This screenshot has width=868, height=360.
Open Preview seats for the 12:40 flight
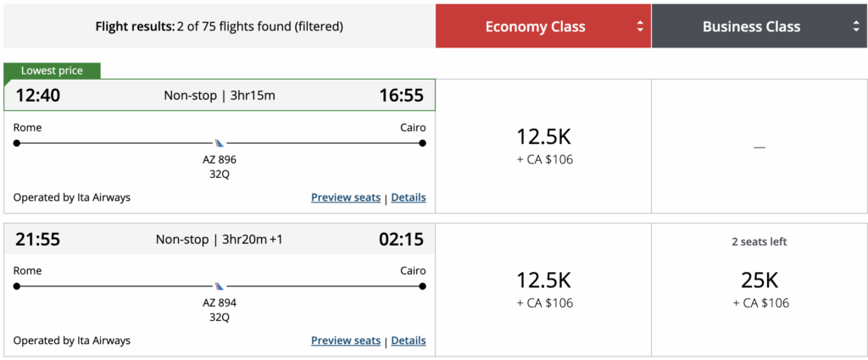(346, 197)
